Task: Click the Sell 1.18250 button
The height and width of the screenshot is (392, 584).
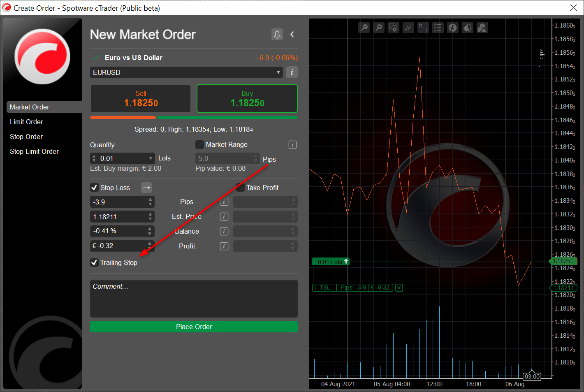Action: [141, 99]
